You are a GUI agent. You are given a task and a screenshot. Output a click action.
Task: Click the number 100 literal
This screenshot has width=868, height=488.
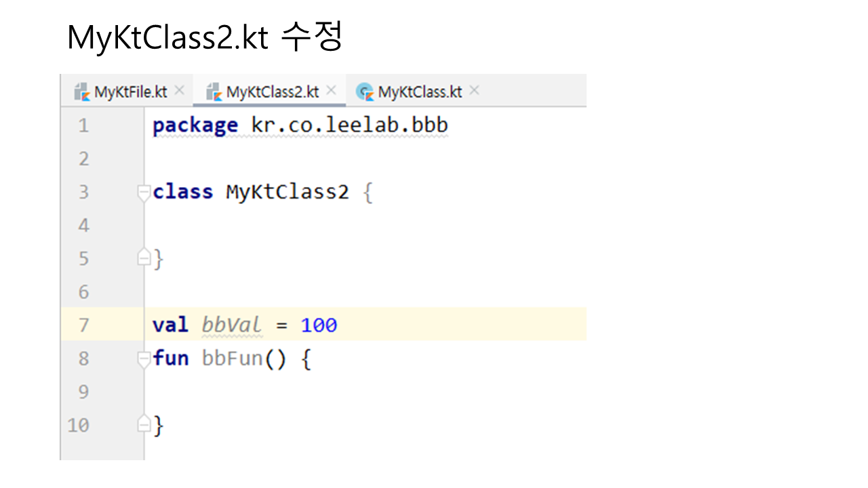319,325
